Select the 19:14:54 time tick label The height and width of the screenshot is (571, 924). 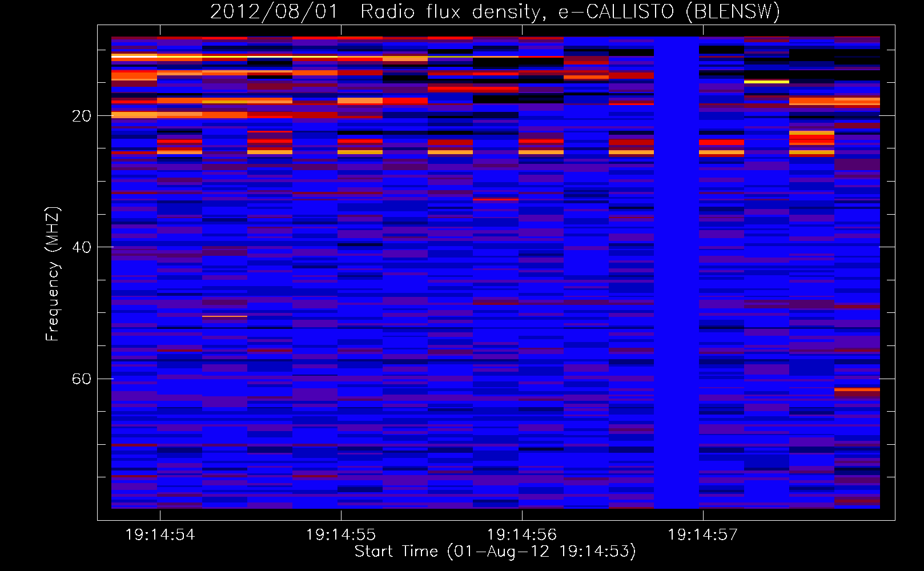coord(160,535)
